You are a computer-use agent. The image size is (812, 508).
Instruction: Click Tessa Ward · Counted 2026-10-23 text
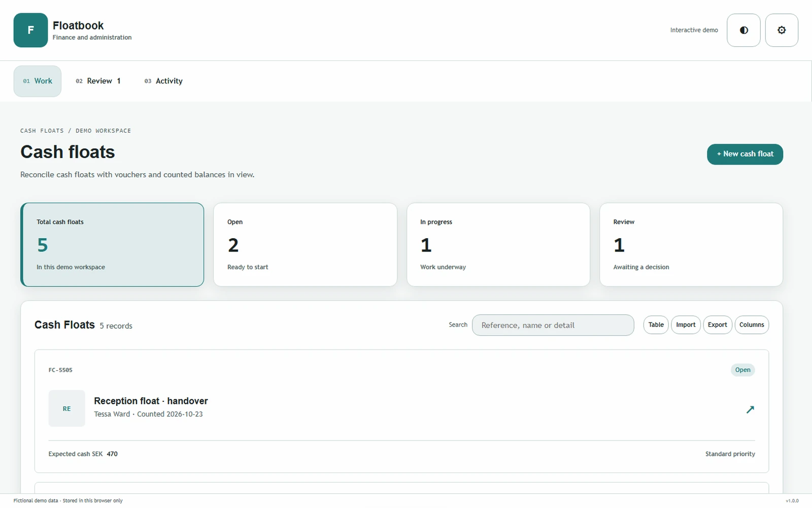coord(148,414)
